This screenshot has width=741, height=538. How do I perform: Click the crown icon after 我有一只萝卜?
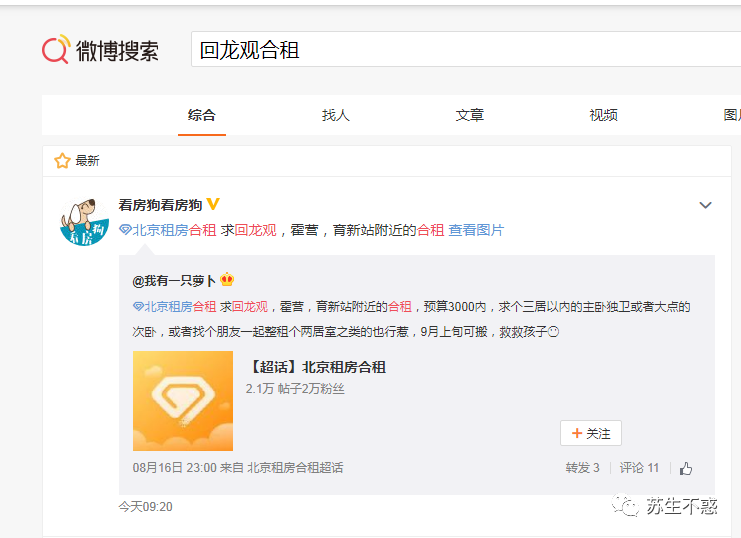[227, 279]
